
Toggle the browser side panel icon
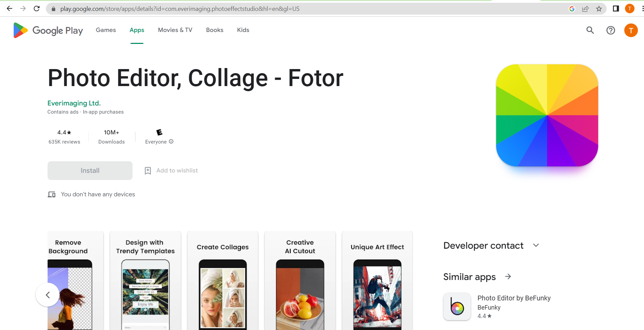click(x=616, y=9)
